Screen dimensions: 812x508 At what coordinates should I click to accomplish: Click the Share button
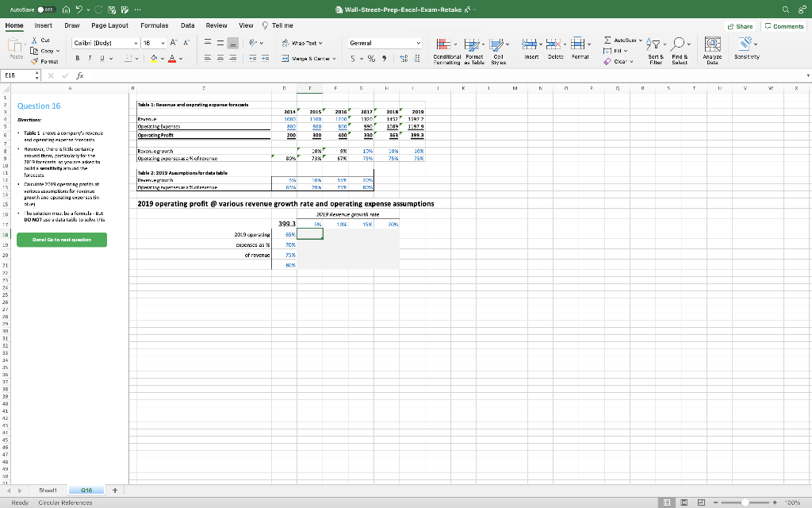[739, 25]
